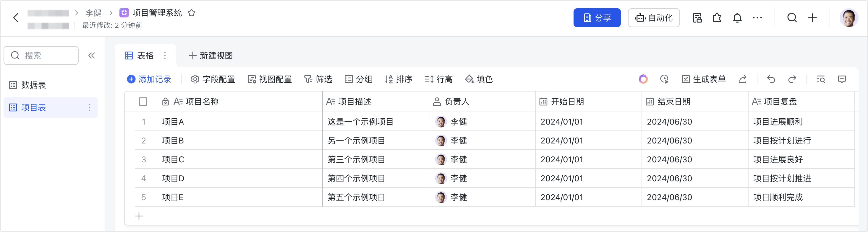Open the record modification history clock icon
This screenshot has height=232, width=868.
[664, 79]
